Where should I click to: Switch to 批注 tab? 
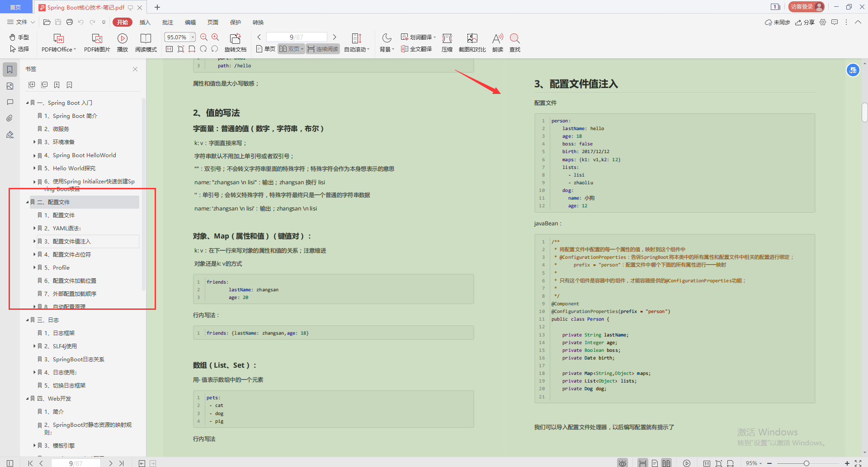[x=167, y=22]
